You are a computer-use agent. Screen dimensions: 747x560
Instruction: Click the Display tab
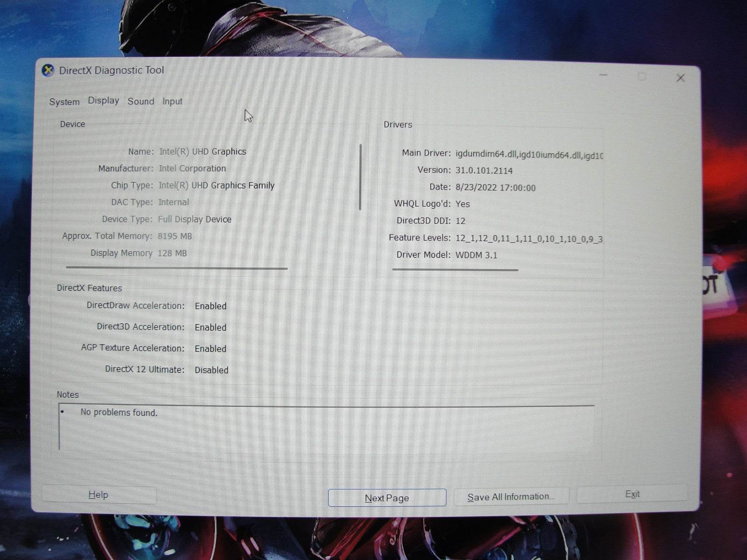pyautogui.click(x=103, y=100)
